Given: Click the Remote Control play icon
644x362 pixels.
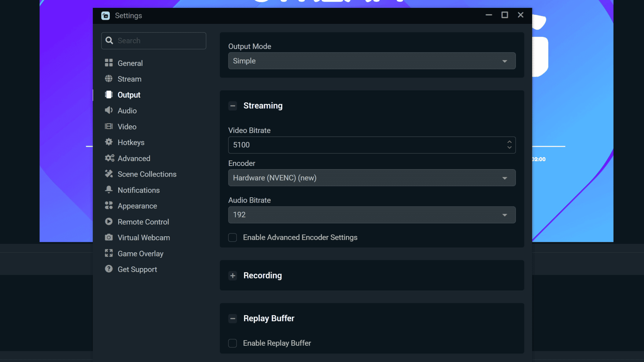Looking at the screenshot, I should 108,222.
